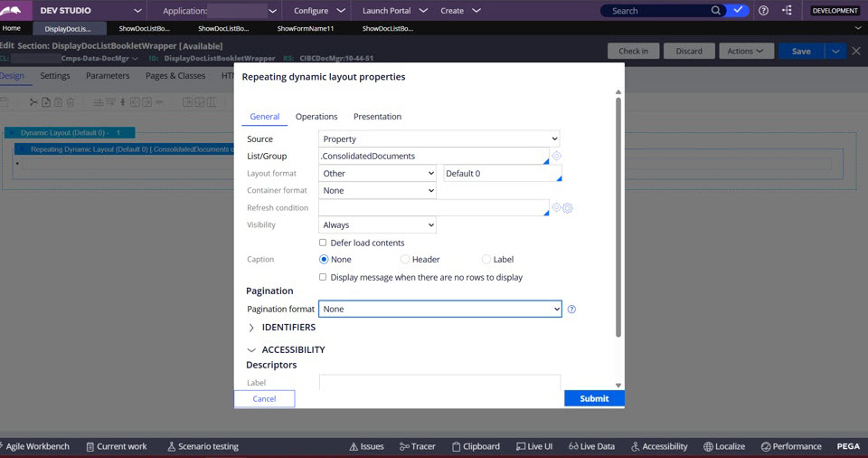868x458 pixels.
Task: Open Issues in the footer bar
Action: pos(366,446)
